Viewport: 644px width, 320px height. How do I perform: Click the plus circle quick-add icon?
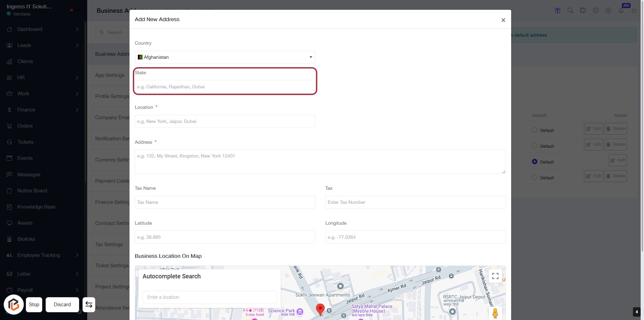(x=608, y=10)
